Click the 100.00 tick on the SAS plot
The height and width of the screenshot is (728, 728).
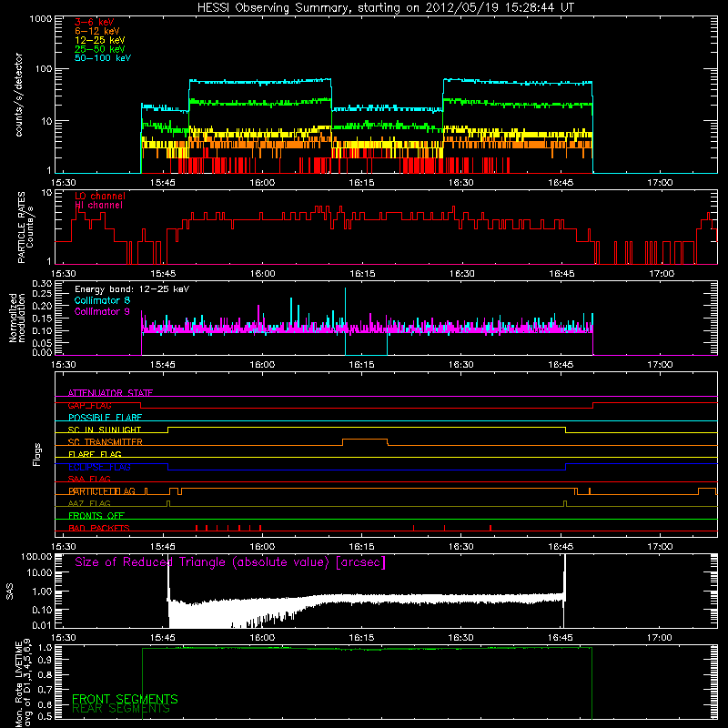[36, 557]
